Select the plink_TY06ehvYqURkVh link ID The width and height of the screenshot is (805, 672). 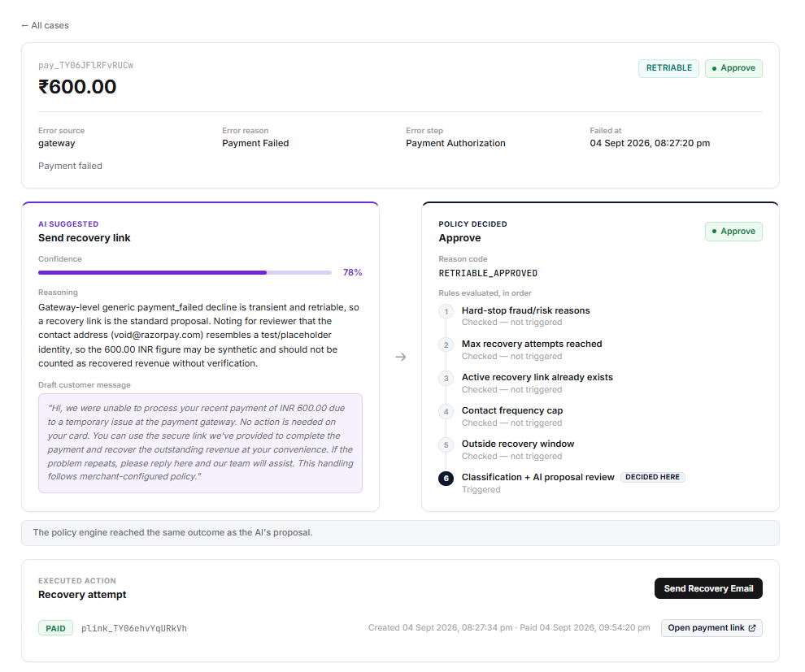pos(134,628)
